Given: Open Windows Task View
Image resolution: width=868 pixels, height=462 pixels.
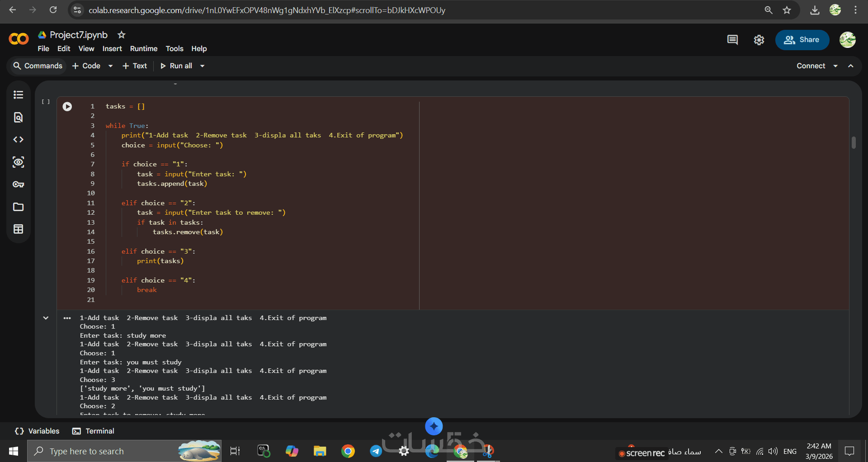Looking at the screenshot, I should (x=235, y=451).
